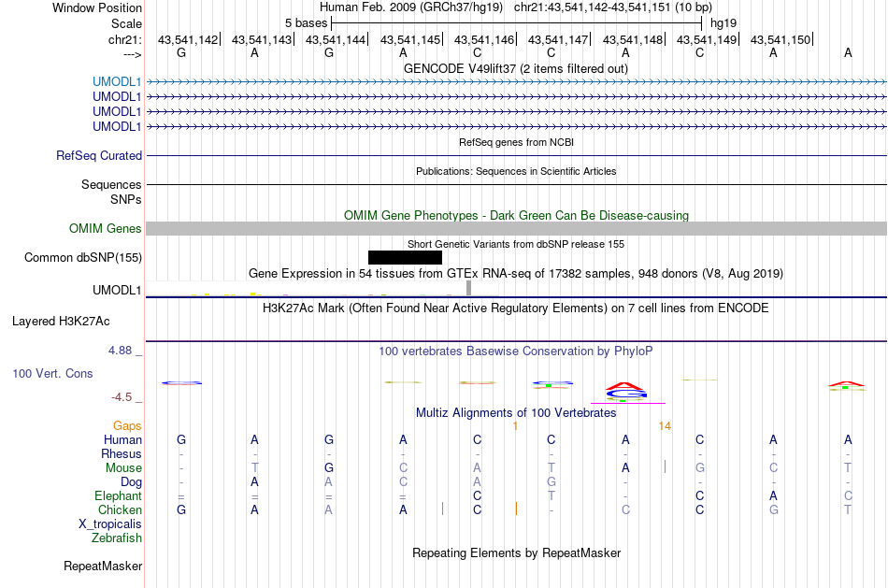The width and height of the screenshot is (888, 588).
Task: Click the 4.88 PhyloP upper limit value
Action: click(x=120, y=351)
